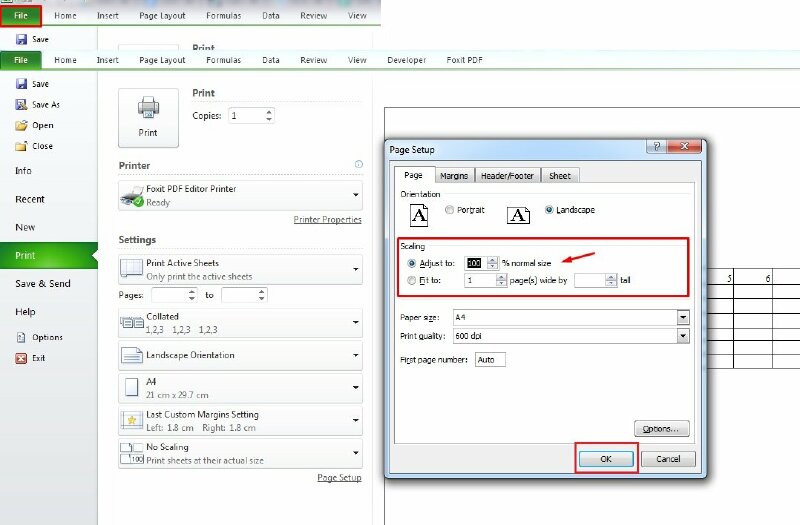Click the Open folder icon

(x=21, y=126)
